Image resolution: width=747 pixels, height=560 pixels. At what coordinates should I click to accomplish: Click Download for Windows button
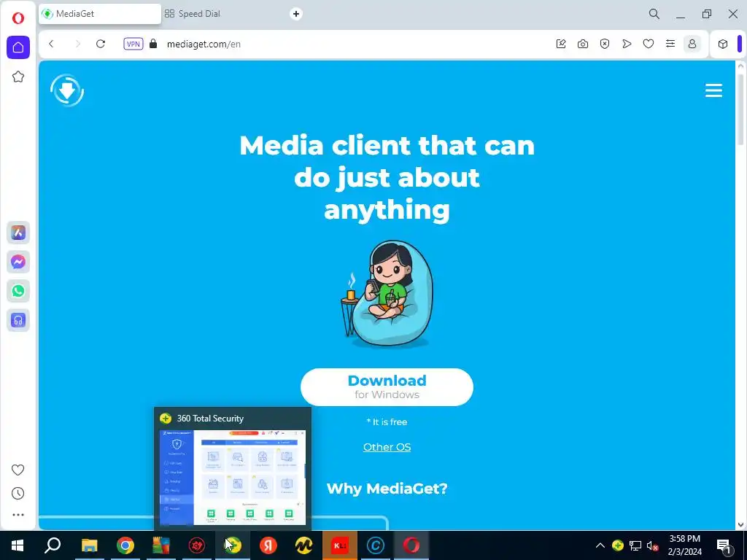(387, 387)
